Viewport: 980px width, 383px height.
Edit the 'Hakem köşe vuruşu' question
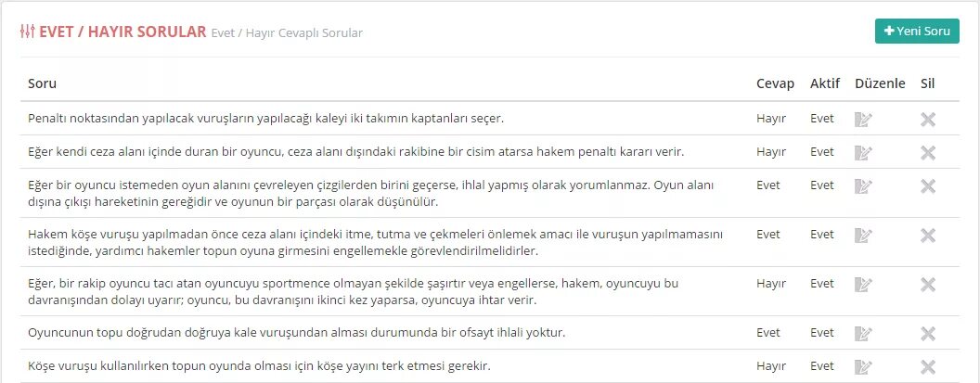point(864,235)
